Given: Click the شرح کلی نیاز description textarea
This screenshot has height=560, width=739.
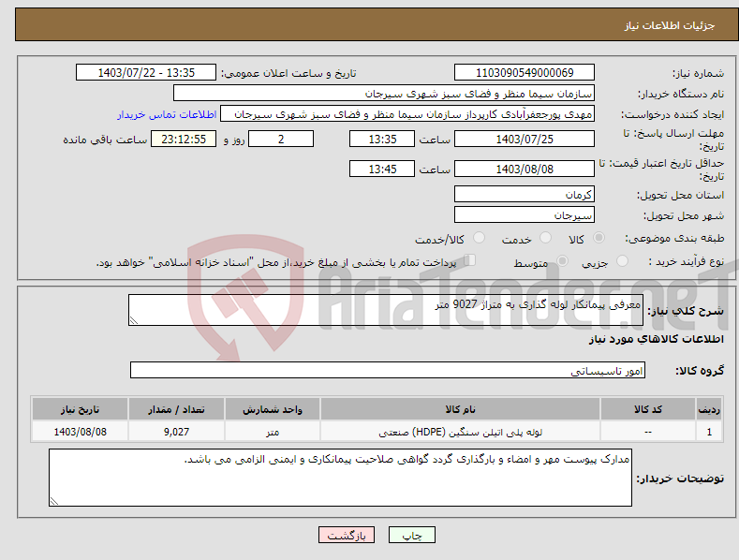Looking at the screenshot, I should [386, 310].
